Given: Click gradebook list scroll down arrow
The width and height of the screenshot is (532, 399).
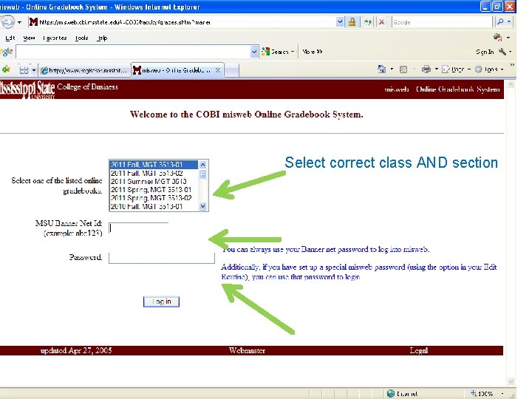Looking at the screenshot, I should (x=202, y=206).
